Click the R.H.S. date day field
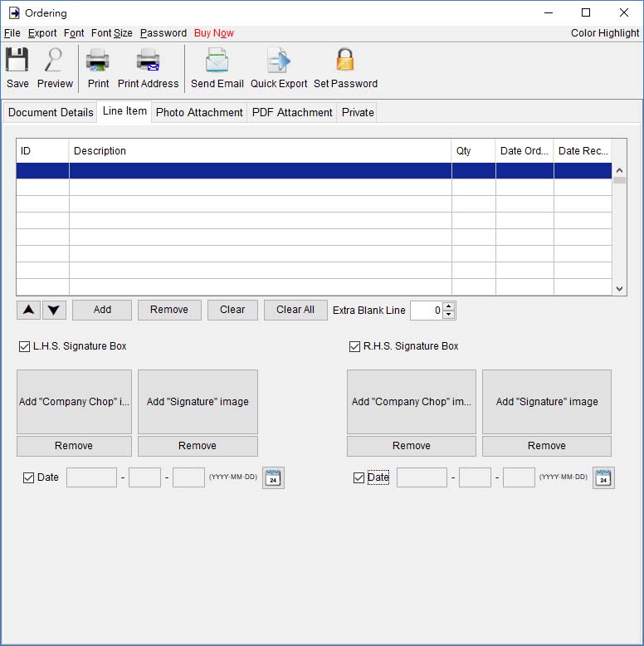This screenshot has width=644, height=646. click(519, 478)
